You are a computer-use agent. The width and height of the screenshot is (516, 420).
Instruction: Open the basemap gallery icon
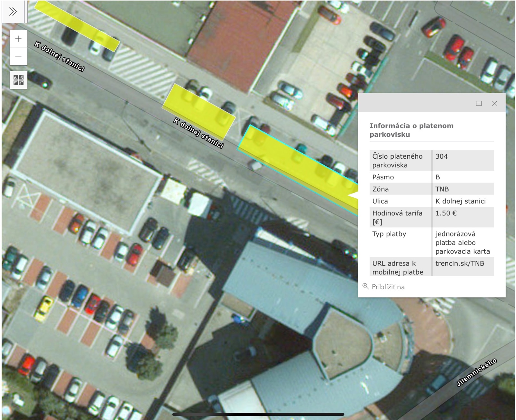18,80
